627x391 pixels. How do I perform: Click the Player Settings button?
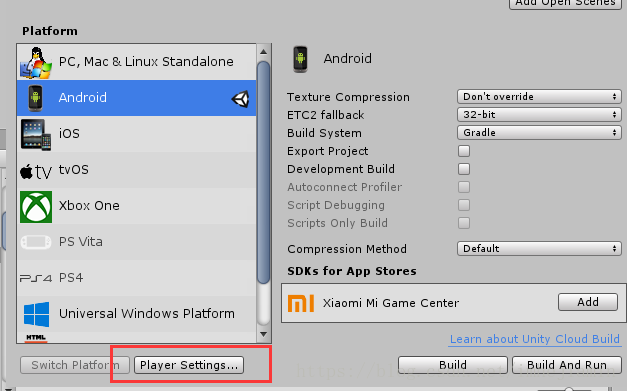point(189,365)
